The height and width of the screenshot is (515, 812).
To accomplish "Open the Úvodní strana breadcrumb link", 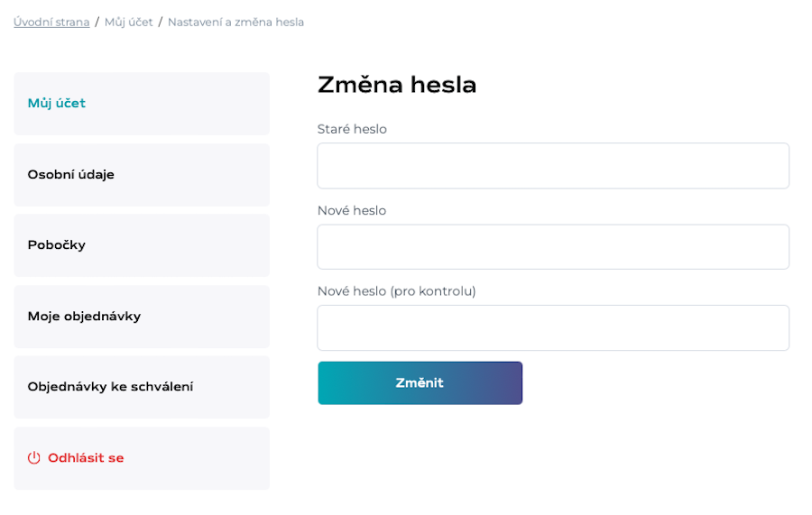I will (x=51, y=23).
